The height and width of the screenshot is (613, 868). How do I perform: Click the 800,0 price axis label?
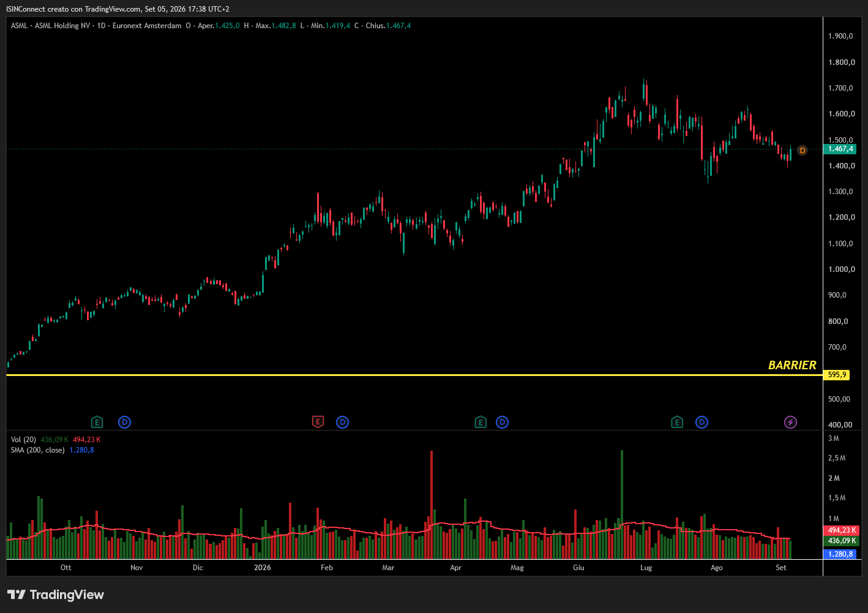pos(838,322)
